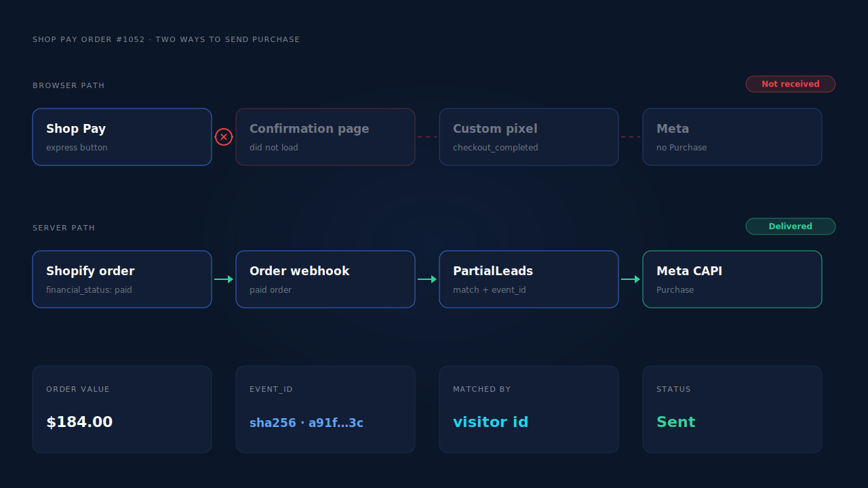The image size is (868, 488).
Task: Click the green arrow pointing to Meta CAPI
Action: click(631, 279)
